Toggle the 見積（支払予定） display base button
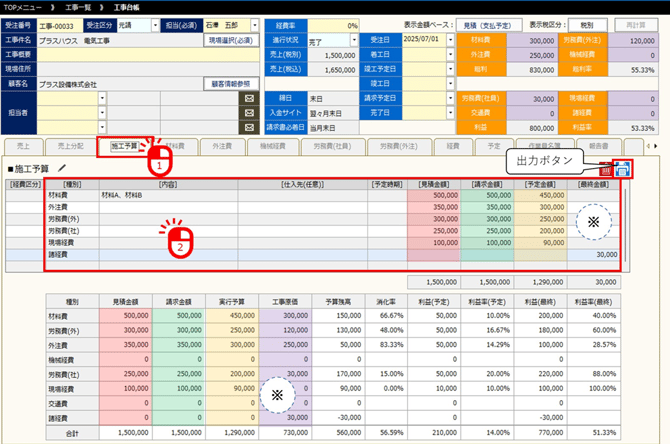Viewport: 670px width, 444px height. [x=492, y=24]
